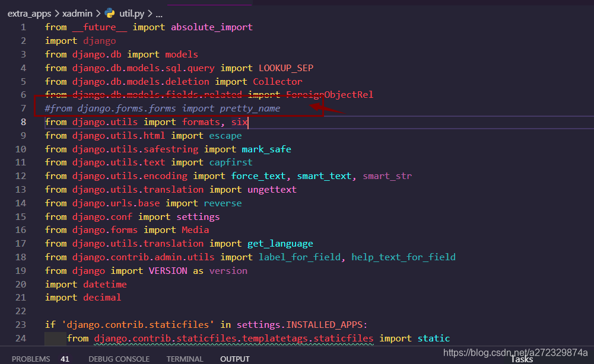The width and height of the screenshot is (594, 364).
Task: Open the DEBUG CONSOLE tab
Action: 119,358
